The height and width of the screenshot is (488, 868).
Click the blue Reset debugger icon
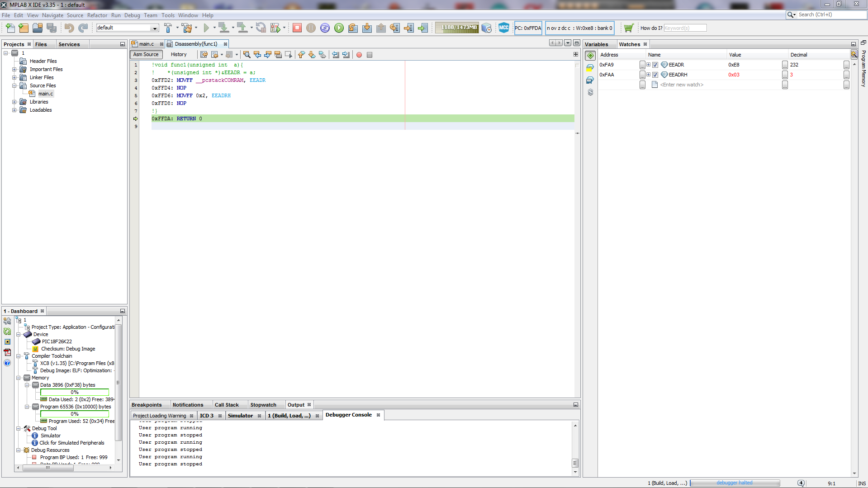point(325,28)
